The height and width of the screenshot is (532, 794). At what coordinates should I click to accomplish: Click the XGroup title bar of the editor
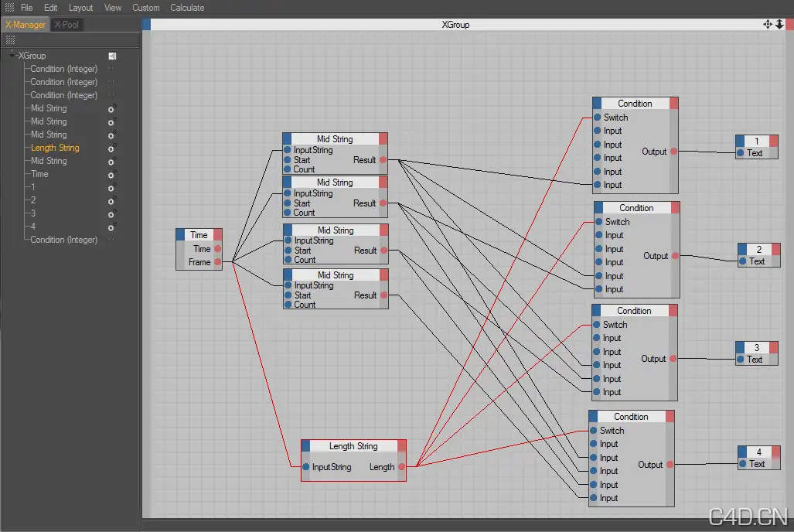click(455, 24)
